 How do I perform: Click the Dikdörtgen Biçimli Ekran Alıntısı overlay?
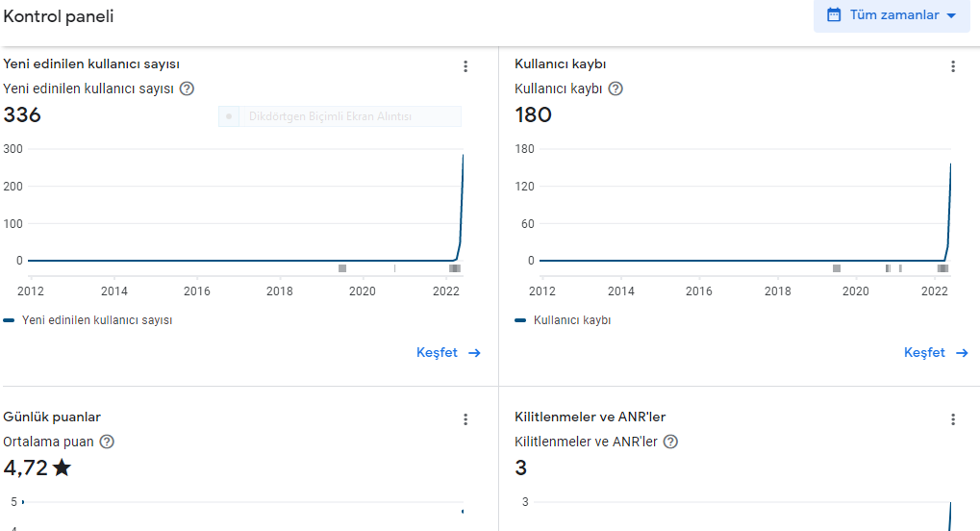[340, 116]
